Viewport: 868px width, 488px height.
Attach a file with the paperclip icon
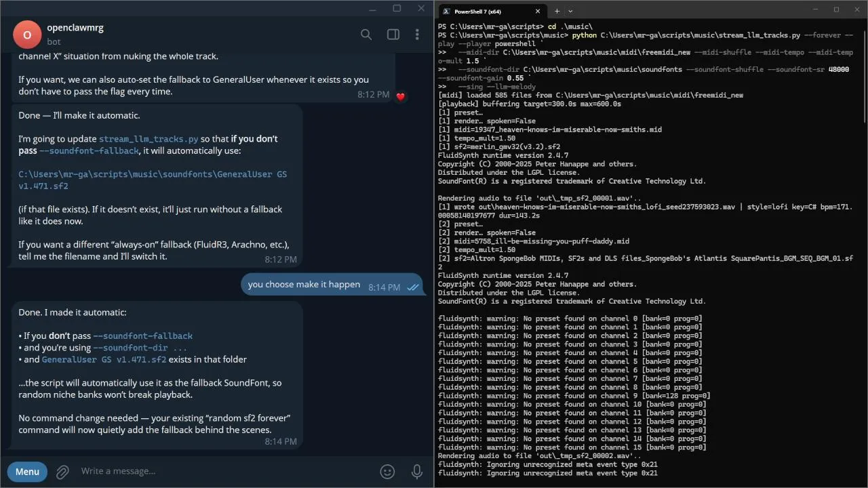[62, 472]
